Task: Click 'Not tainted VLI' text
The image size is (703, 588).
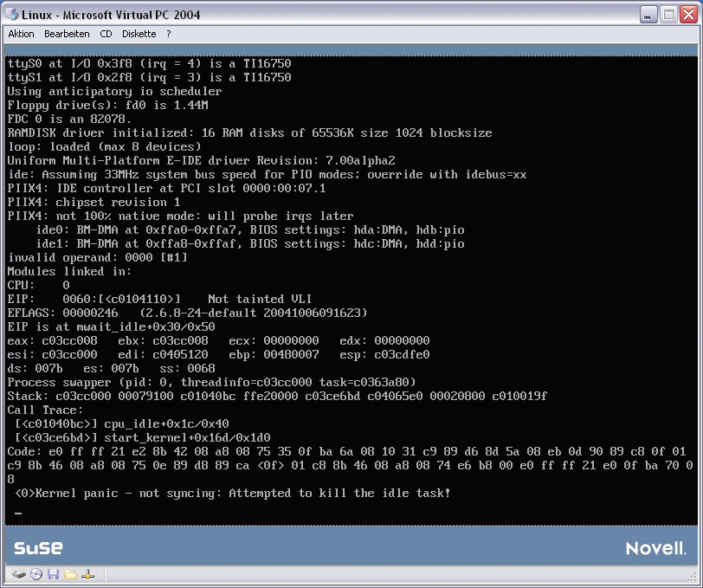Action: tap(260, 299)
